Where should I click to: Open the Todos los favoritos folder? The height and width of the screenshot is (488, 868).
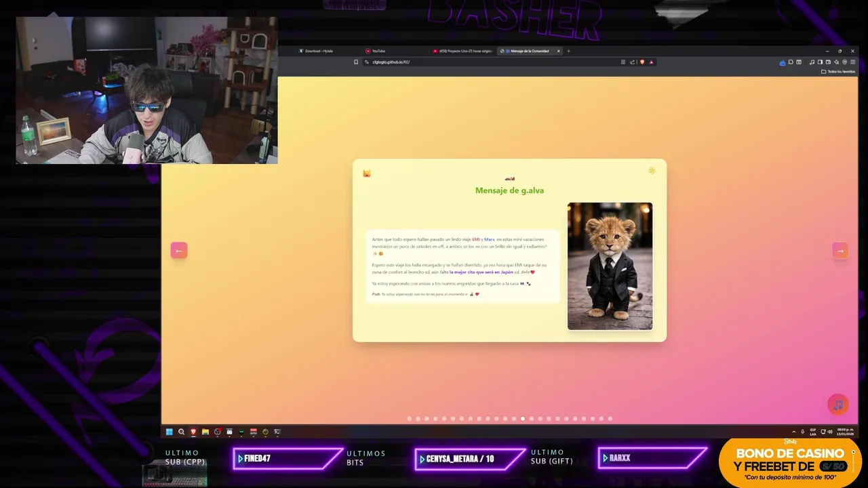[x=838, y=71]
